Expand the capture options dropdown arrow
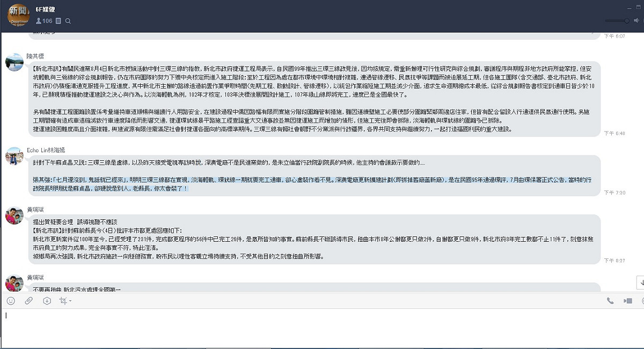The image size is (644, 349). (x=70, y=301)
